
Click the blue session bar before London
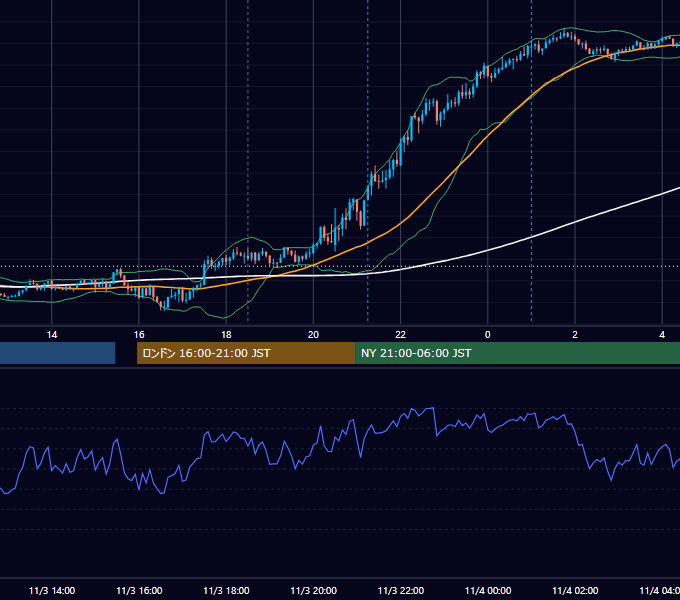58,353
